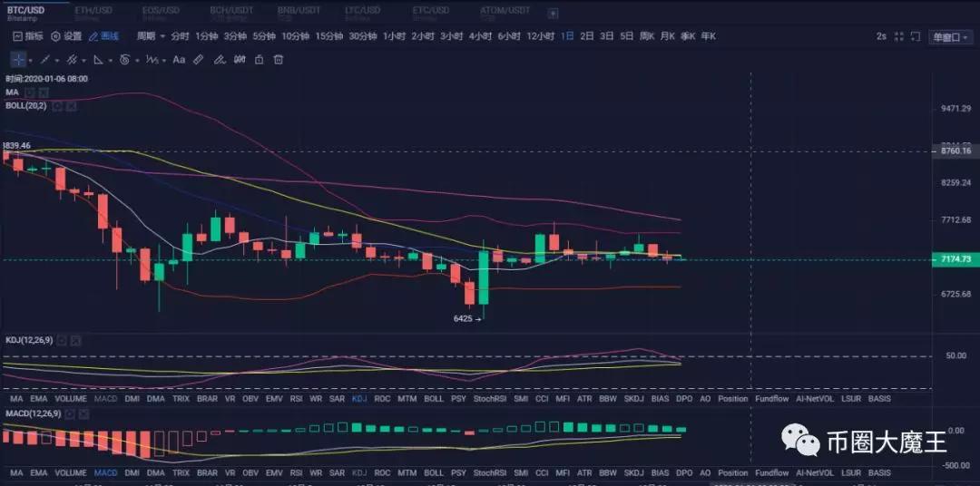
Task: Select the 3日 interval
Action: pos(607,36)
